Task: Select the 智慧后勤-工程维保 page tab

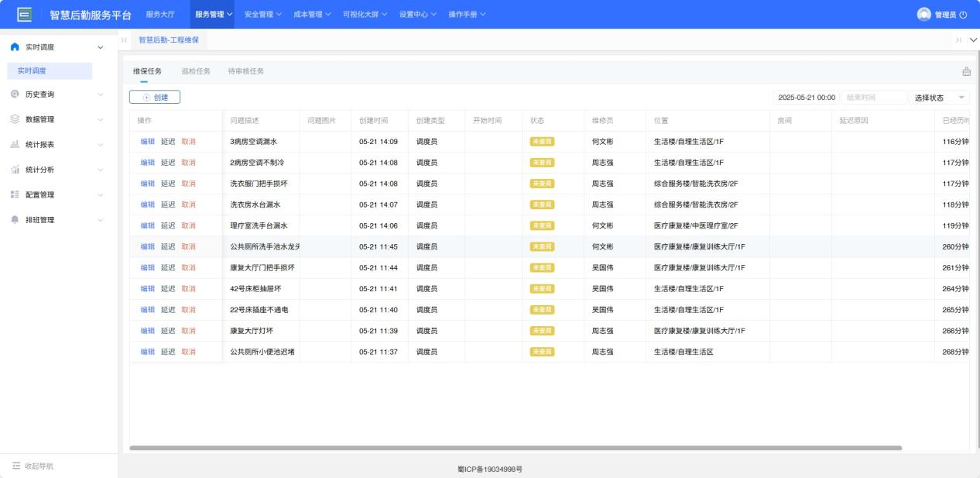Action: tap(169, 40)
